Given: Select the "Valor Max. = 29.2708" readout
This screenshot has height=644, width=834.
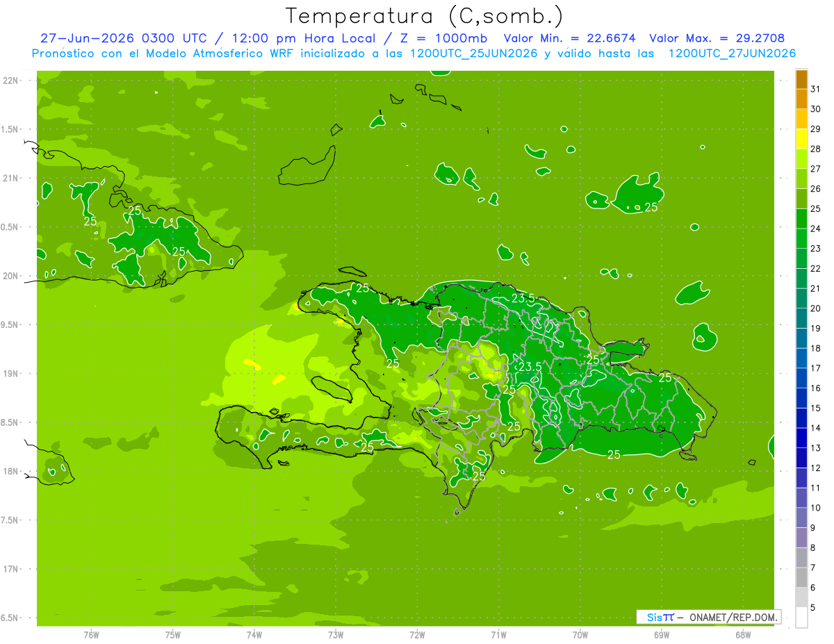Looking at the screenshot, I should pyautogui.click(x=717, y=38).
